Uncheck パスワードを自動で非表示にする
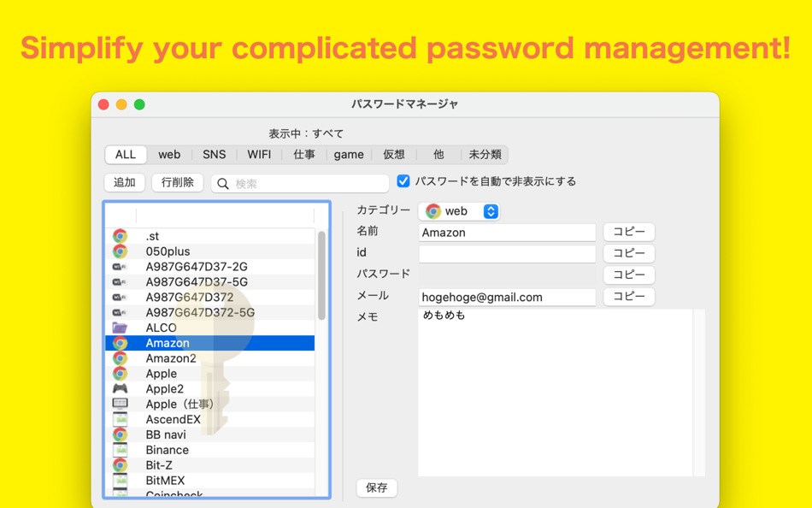The image size is (812, 508). point(403,180)
